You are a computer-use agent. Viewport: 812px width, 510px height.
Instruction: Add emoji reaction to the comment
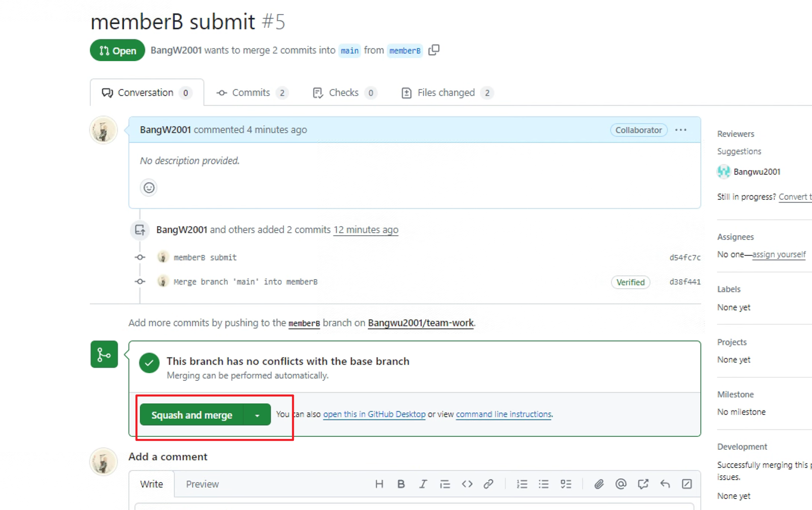coord(148,188)
